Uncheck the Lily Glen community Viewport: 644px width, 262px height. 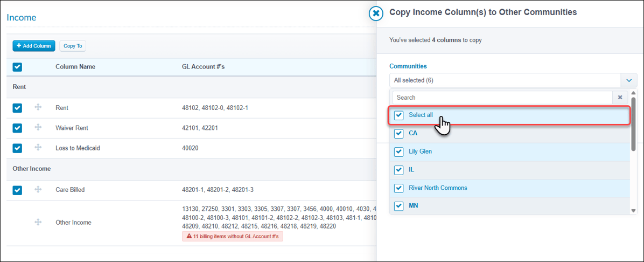398,152
